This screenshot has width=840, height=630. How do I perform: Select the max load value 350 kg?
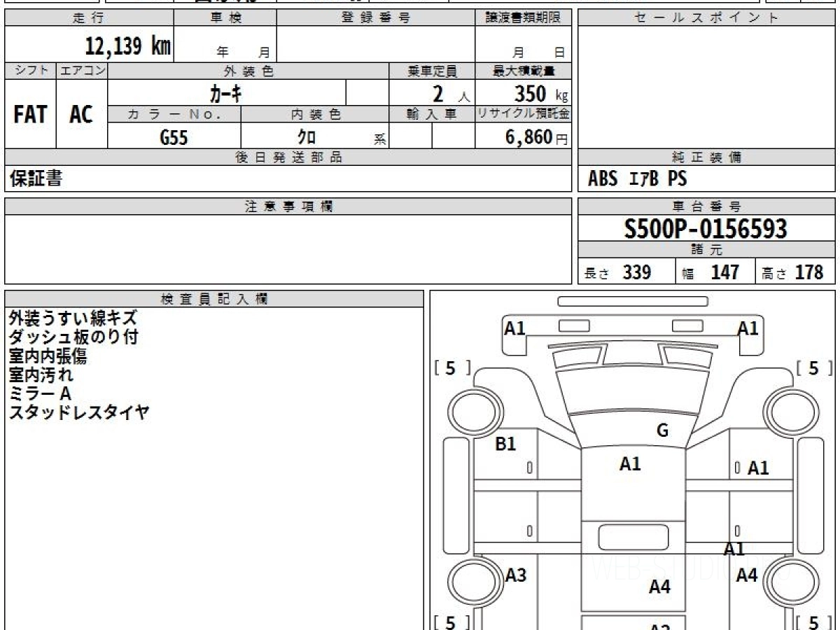pos(540,94)
